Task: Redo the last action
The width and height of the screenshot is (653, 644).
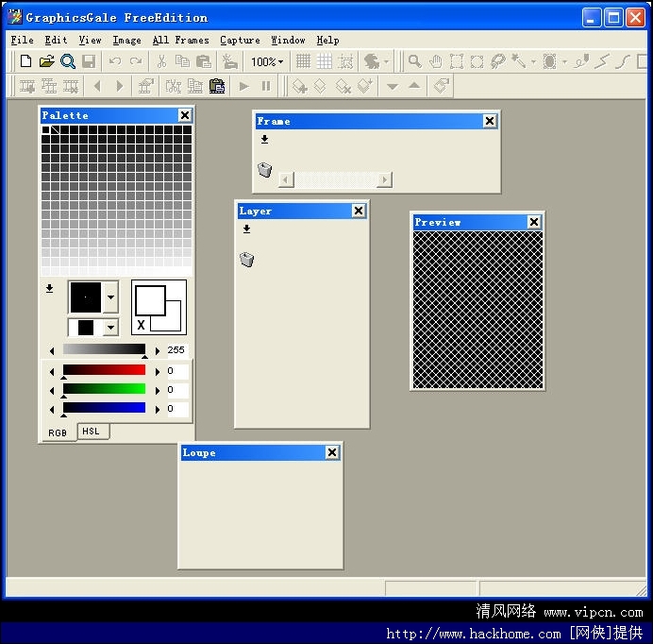Action: (x=136, y=61)
